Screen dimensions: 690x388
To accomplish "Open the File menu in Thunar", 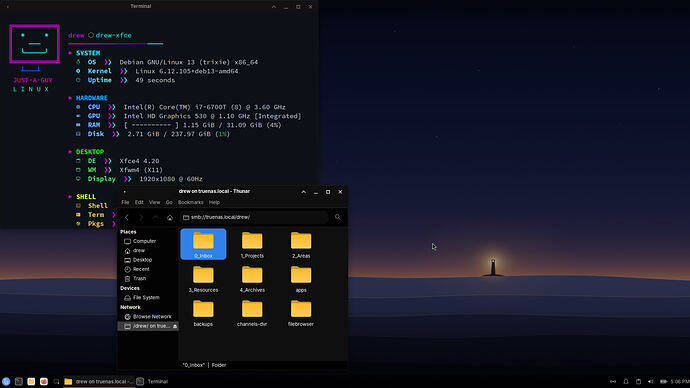I will (125, 202).
